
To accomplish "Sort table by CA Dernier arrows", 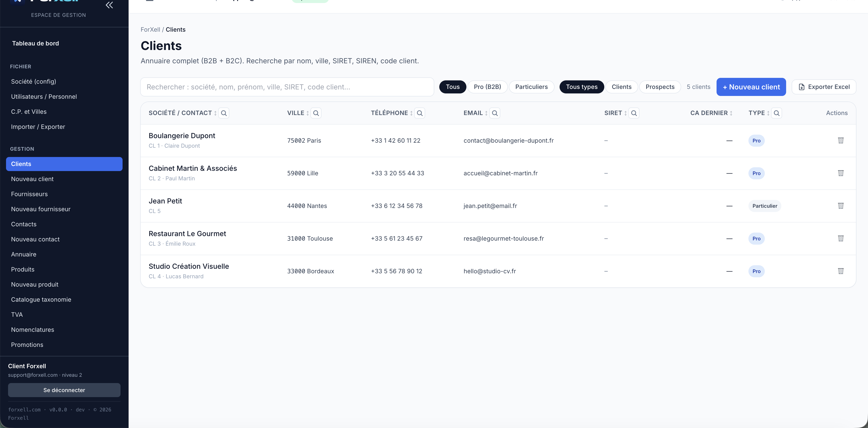I will click(731, 113).
